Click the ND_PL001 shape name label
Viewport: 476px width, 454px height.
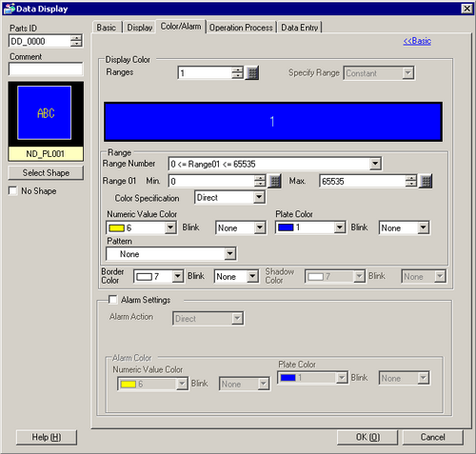(x=46, y=154)
